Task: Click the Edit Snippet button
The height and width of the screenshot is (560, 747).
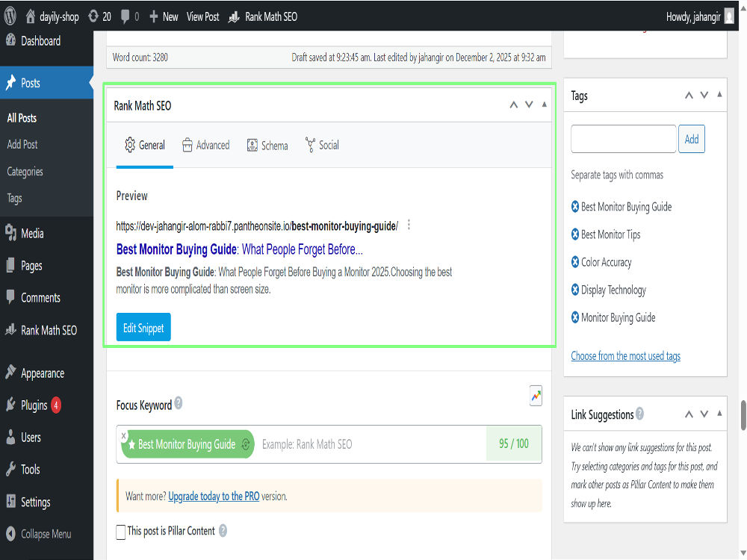Action: click(143, 327)
